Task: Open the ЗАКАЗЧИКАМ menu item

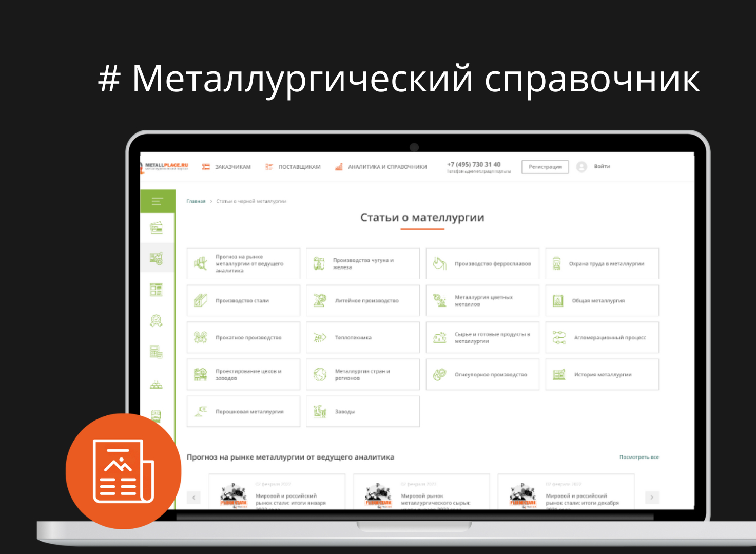Action: [x=226, y=167]
